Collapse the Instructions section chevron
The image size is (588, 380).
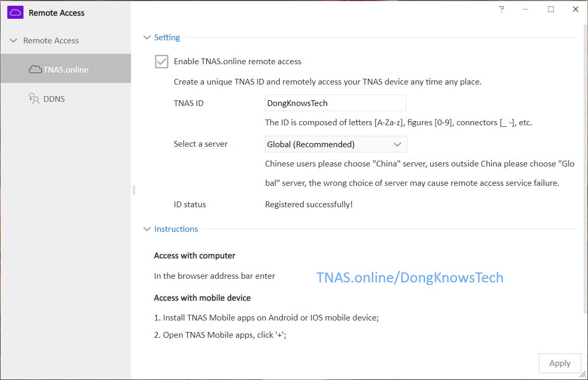pyautogui.click(x=147, y=229)
